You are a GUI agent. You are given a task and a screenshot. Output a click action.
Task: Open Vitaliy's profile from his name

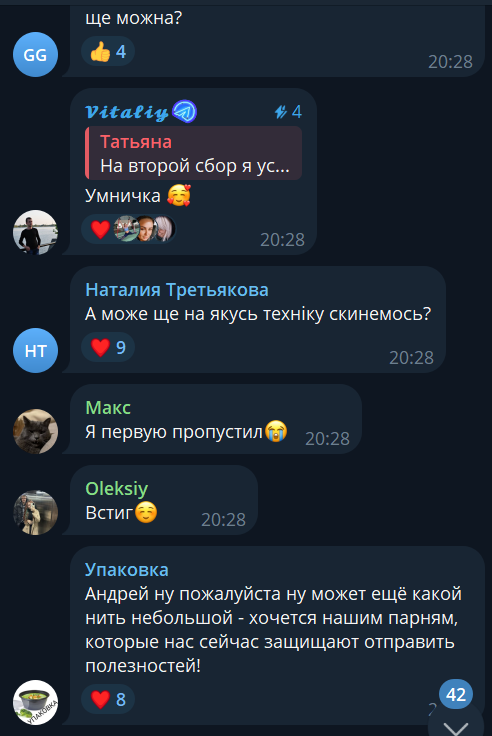point(126,112)
